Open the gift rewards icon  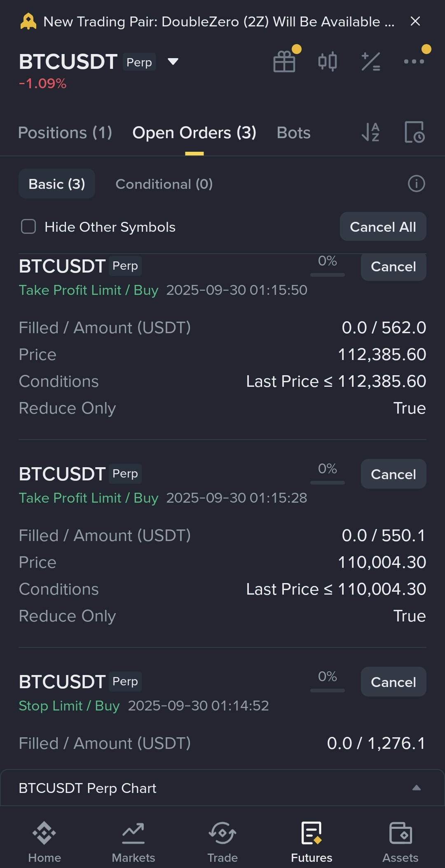point(284,62)
